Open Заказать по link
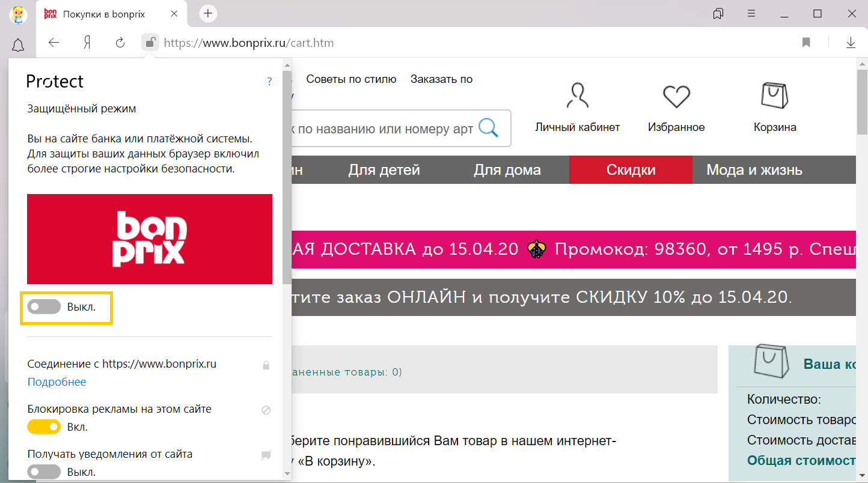 click(441, 79)
